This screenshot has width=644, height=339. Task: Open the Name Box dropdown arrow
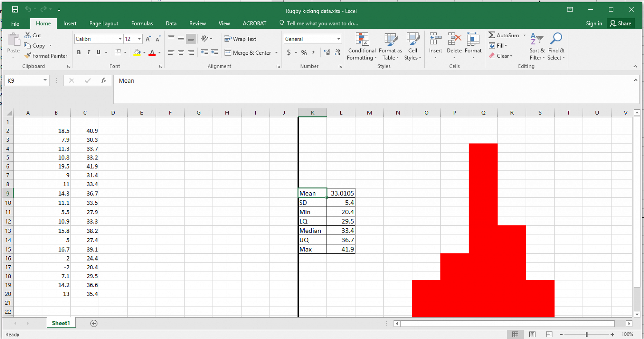click(45, 80)
